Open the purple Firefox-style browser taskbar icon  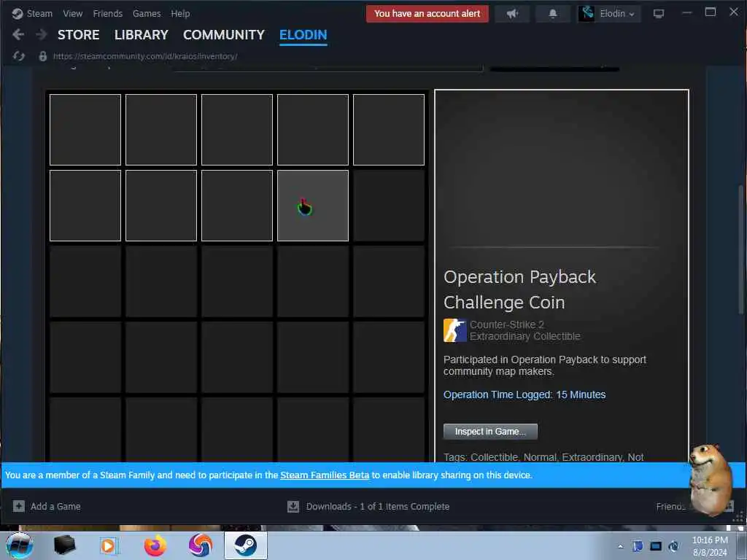[201, 545]
